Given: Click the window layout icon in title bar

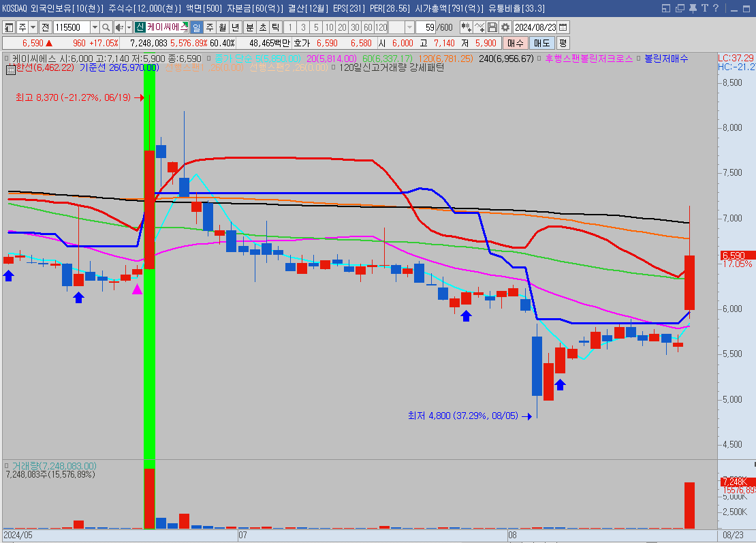Looking at the screenshot, I should coord(666,8).
